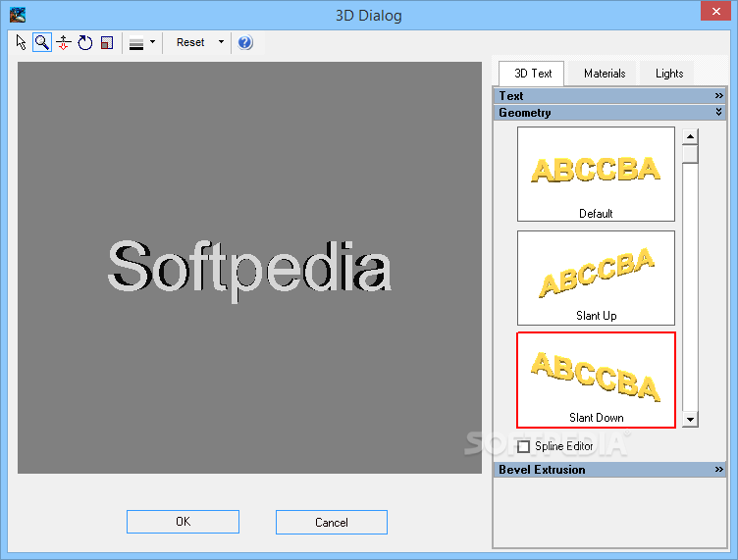The height and width of the screenshot is (560, 738).
Task: Open the Reset dropdown arrow
Action: tap(221, 42)
